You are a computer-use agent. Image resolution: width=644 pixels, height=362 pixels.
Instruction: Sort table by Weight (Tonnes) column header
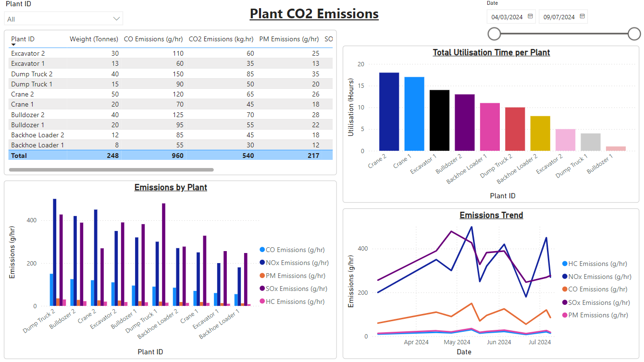pyautogui.click(x=94, y=39)
